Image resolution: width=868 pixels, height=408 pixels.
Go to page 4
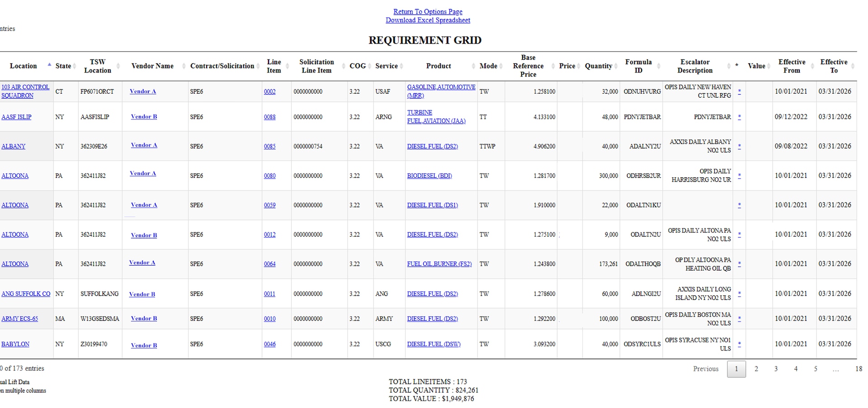click(796, 369)
